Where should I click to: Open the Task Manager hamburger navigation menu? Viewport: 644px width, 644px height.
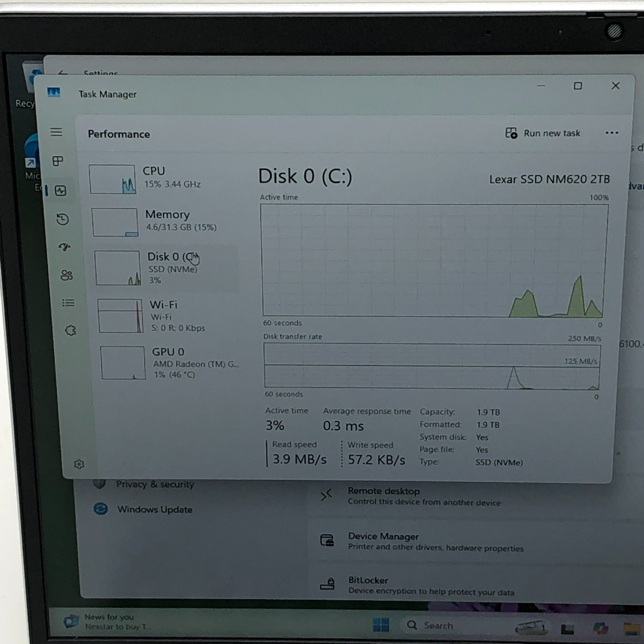point(56,132)
